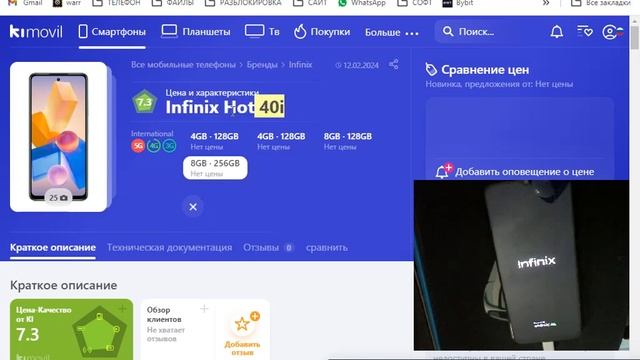This screenshot has height=360, width=640.
Task: Switch to the сравнить tab
Action: 327,247
